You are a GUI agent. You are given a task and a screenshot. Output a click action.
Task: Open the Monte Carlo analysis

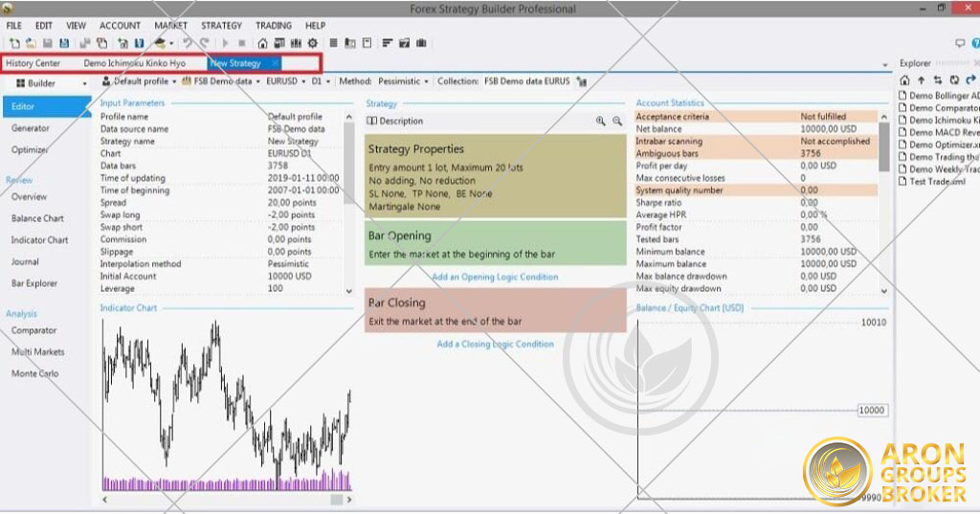pos(35,373)
